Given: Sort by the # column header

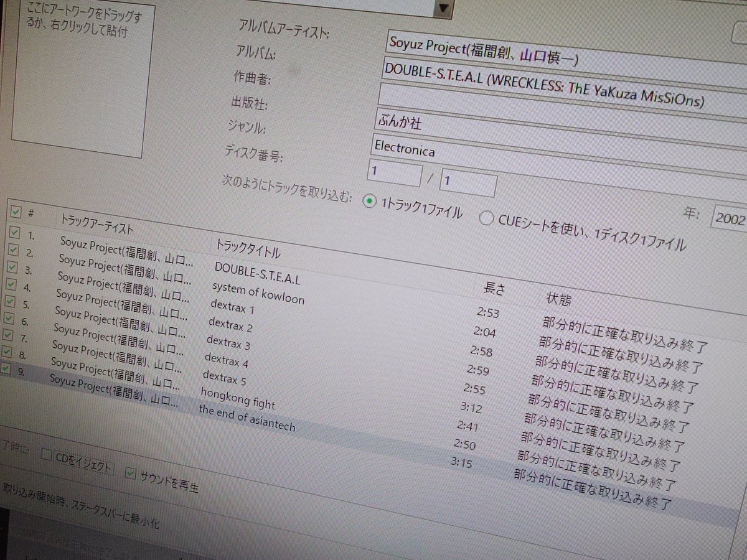Looking at the screenshot, I should tap(31, 213).
